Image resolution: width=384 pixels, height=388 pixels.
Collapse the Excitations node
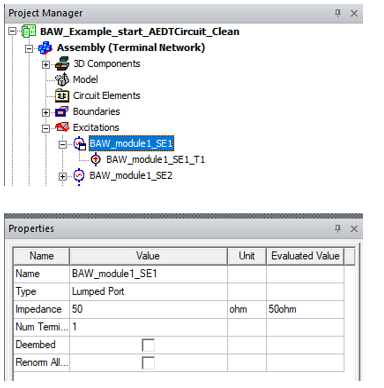[46, 128]
